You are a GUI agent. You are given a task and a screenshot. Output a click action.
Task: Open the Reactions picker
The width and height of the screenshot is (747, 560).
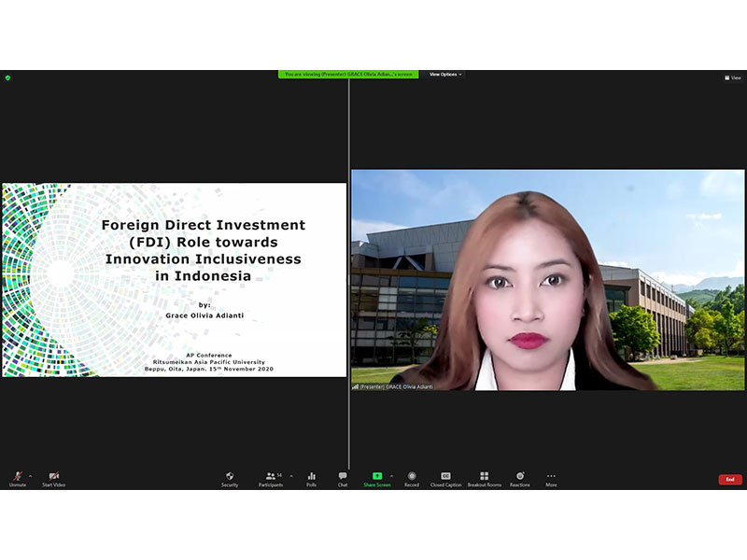coord(520,478)
